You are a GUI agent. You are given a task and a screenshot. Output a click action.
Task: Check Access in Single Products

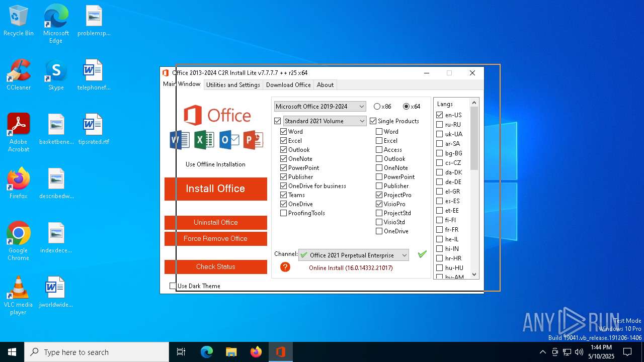click(379, 150)
